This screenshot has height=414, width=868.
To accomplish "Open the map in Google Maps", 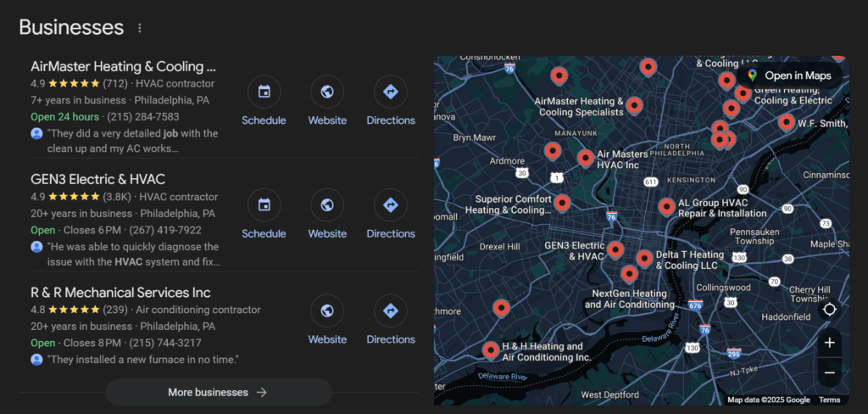I will coord(790,76).
